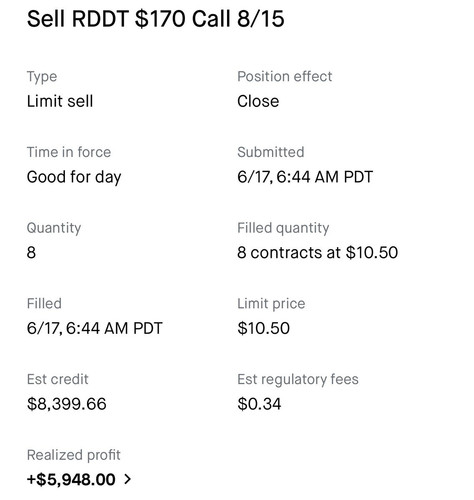Select 8 contracts at $10.50 text
This screenshot has width=474, height=500.
pyautogui.click(x=318, y=252)
